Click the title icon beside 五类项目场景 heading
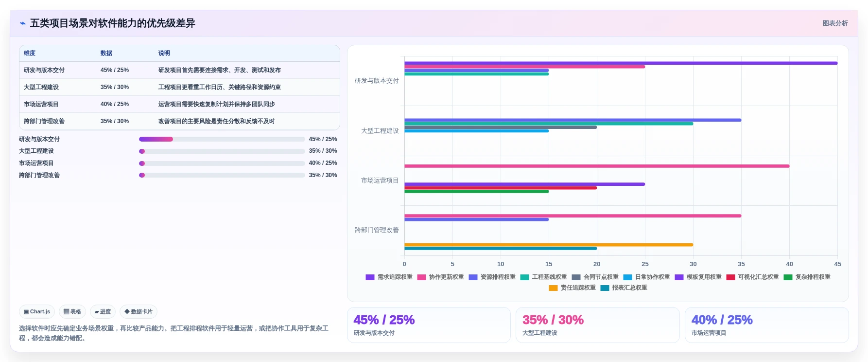 [23, 23]
